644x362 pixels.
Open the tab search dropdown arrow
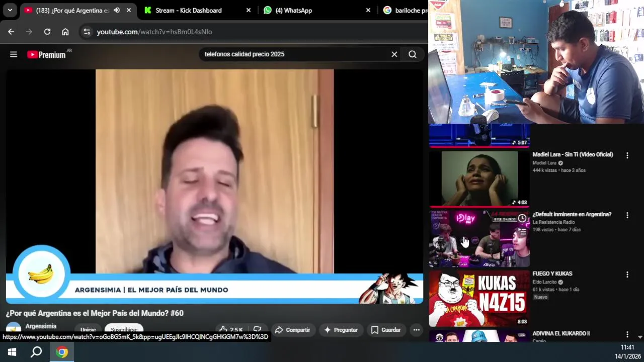point(10,10)
